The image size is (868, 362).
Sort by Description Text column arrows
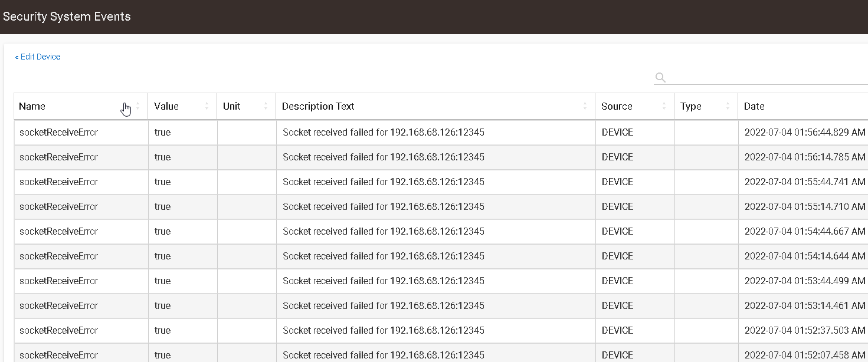(585, 106)
